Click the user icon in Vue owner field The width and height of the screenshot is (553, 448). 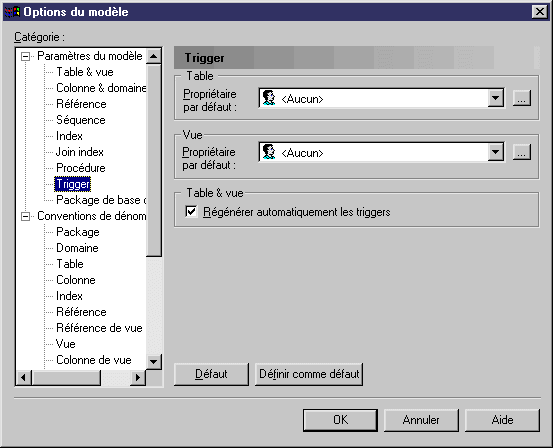pyautogui.click(x=269, y=152)
